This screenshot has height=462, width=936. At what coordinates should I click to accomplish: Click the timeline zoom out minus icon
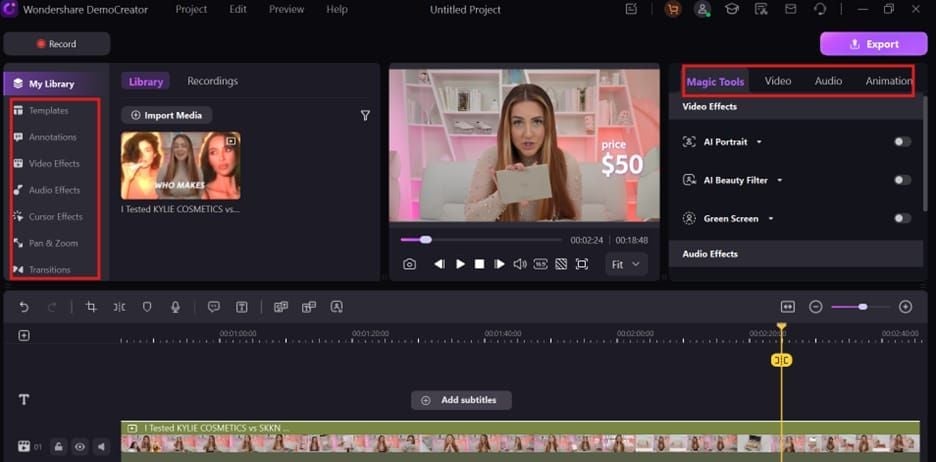point(816,307)
